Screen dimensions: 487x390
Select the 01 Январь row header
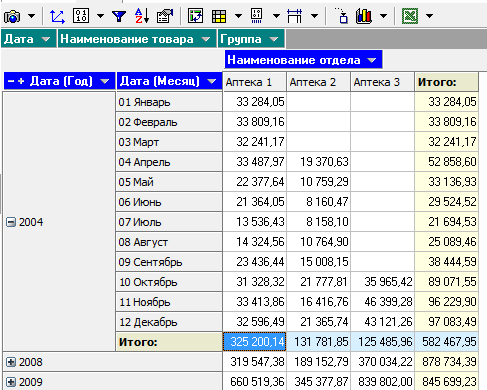(169, 102)
